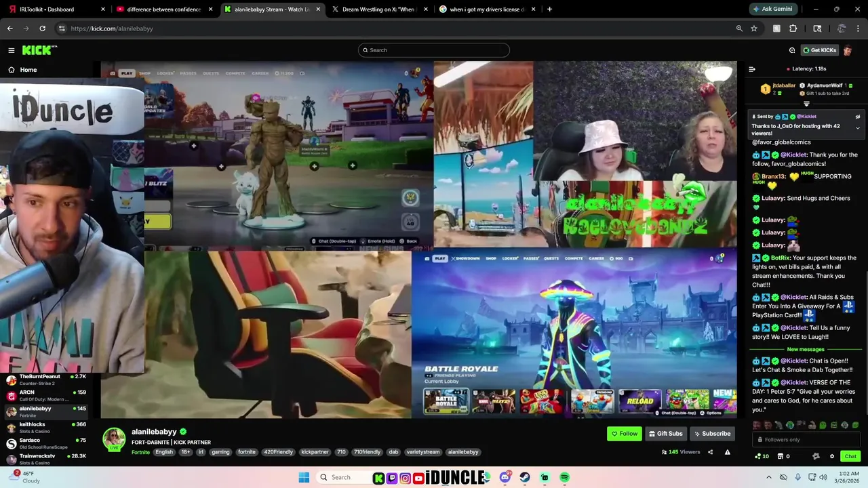Click the Fortnite category link
868x488 pixels.
point(140,452)
